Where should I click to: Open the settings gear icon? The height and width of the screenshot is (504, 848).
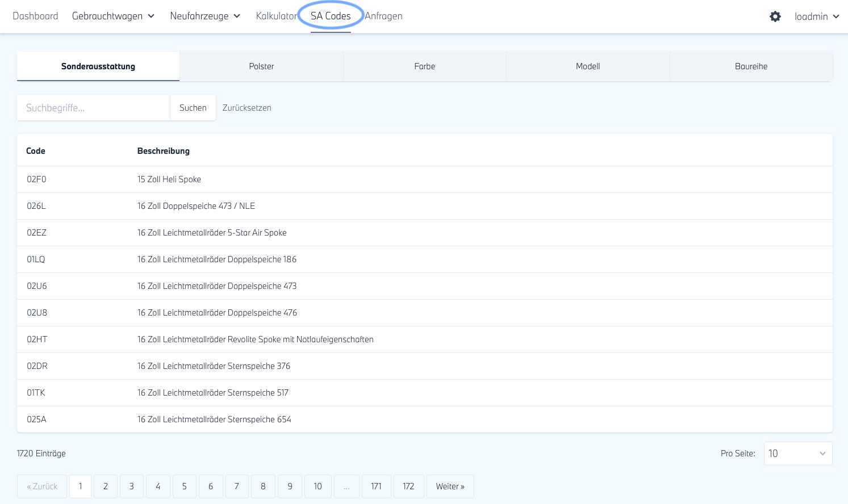coord(775,16)
